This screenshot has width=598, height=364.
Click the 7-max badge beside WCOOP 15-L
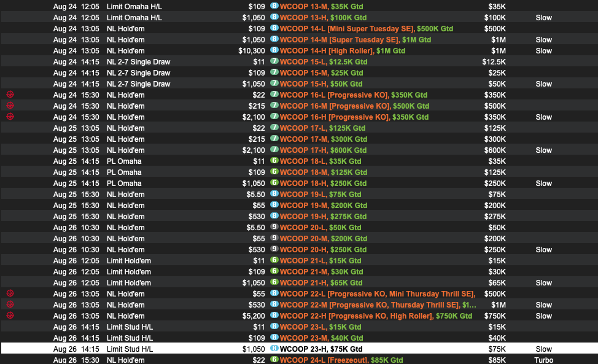(274, 61)
